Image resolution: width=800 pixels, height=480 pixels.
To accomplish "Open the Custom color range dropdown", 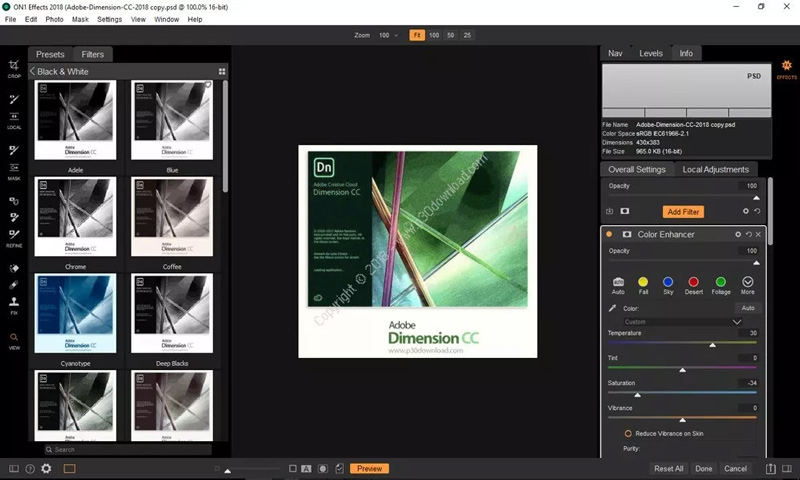I will (x=682, y=322).
